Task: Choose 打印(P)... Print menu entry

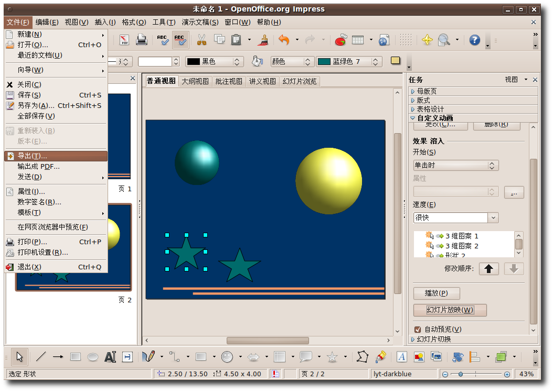Action: tap(56, 242)
